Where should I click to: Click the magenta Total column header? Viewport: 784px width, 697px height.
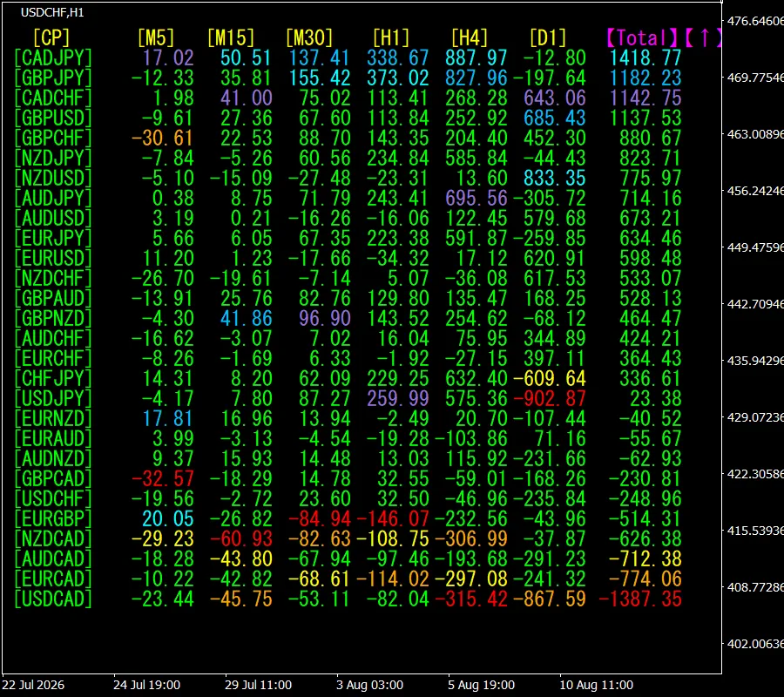coord(642,38)
